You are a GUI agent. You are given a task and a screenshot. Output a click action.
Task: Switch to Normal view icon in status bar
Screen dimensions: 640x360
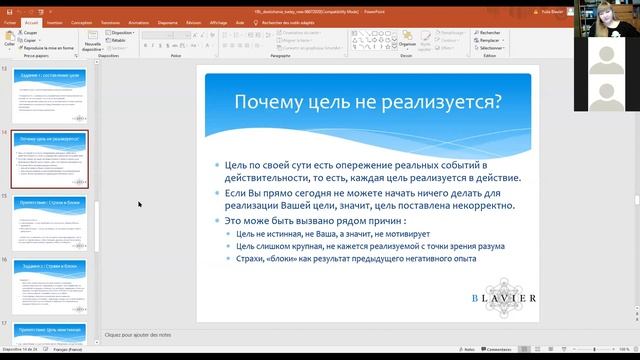point(524,349)
